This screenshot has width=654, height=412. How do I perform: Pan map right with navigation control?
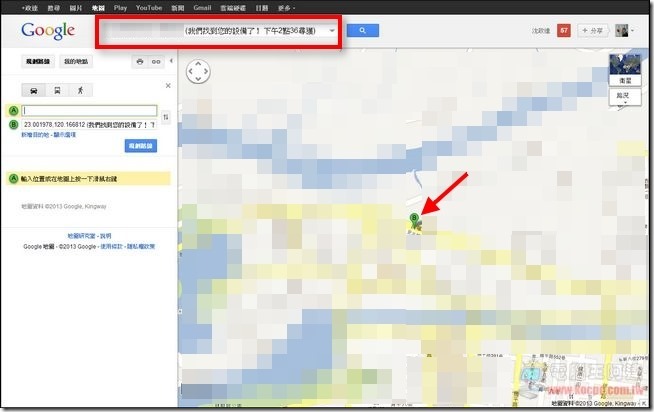206,71
